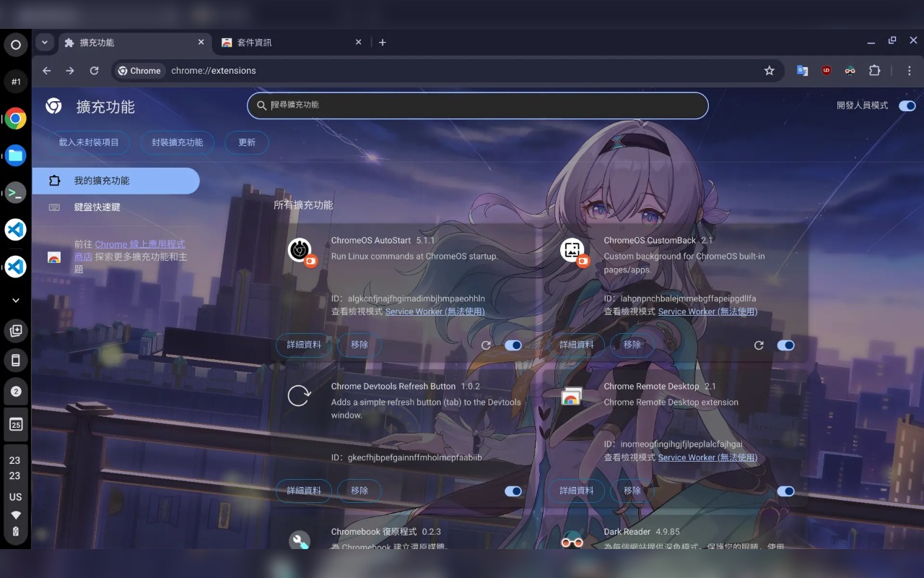
Task: Click the ChromeOS AutoStart extension icon
Action: click(300, 250)
